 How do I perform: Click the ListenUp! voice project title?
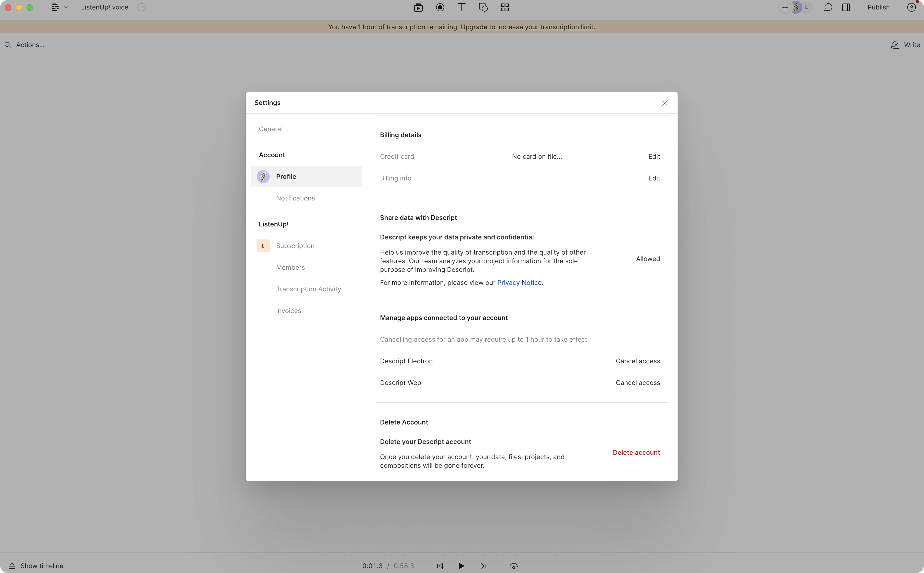click(x=105, y=7)
